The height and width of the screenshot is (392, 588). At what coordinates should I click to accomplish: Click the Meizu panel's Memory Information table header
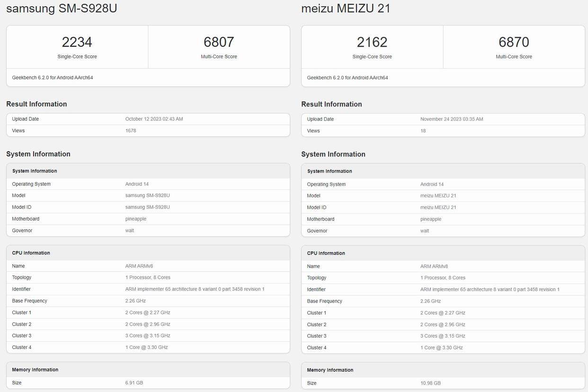(x=330, y=370)
